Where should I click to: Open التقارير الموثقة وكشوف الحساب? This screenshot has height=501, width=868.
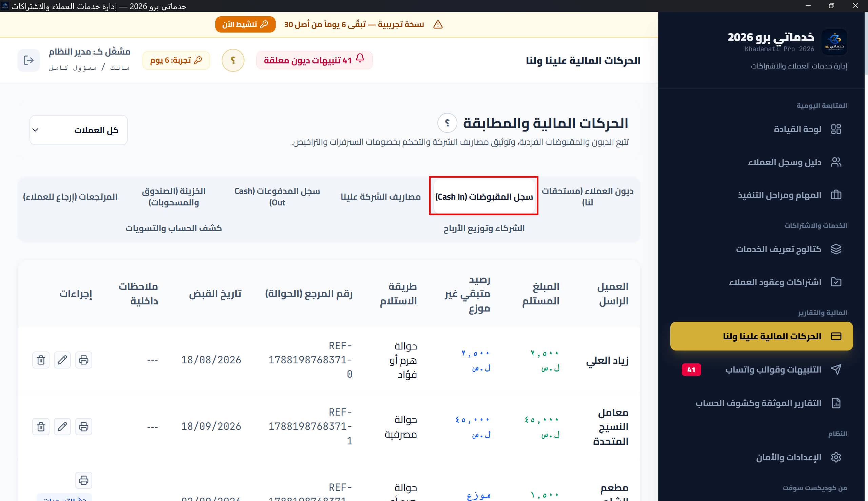coord(761,403)
